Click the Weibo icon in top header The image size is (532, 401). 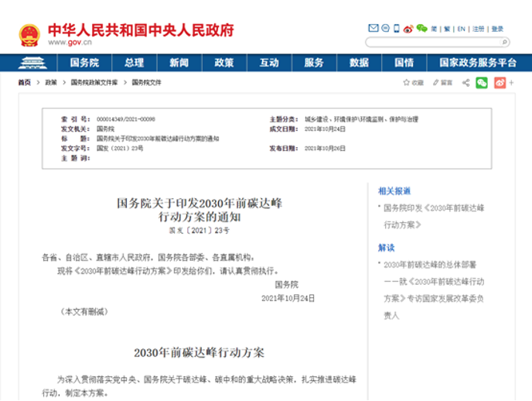[408, 29]
